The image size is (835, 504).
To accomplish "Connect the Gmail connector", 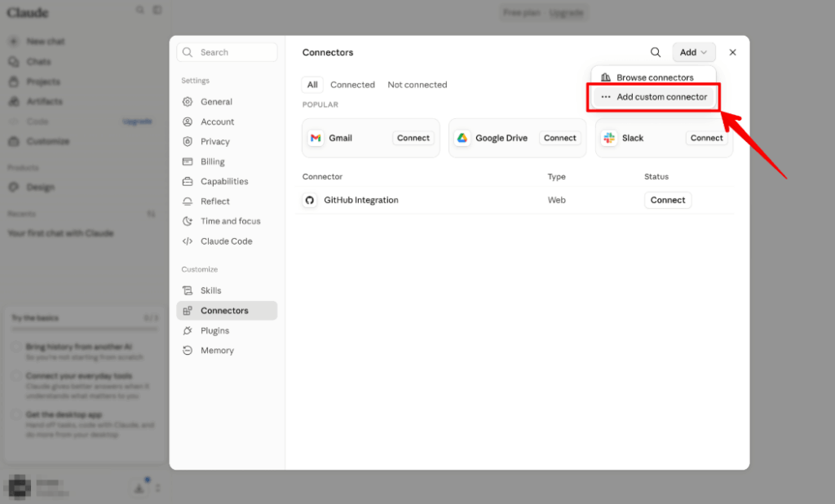I will [x=413, y=138].
